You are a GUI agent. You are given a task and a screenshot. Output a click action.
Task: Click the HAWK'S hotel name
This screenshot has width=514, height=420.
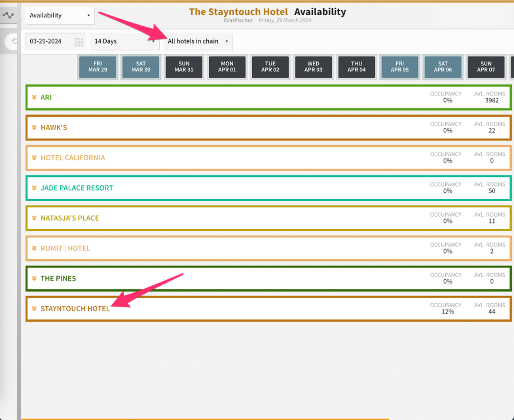click(x=54, y=127)
